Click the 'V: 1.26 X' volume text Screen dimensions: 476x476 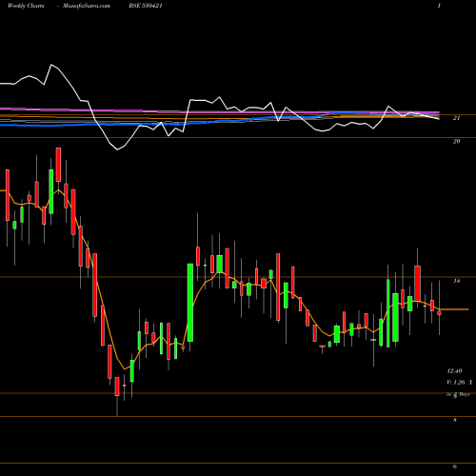coord(460,383)
